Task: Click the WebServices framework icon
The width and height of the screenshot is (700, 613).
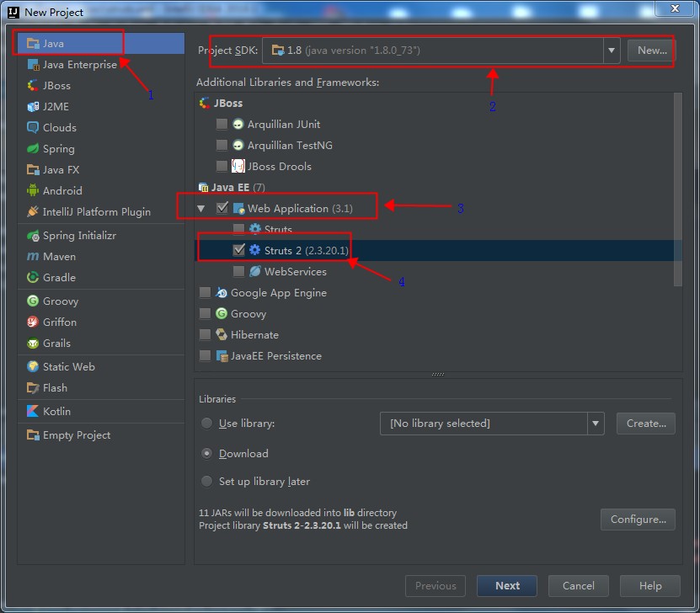Action: tap(255, 271)
